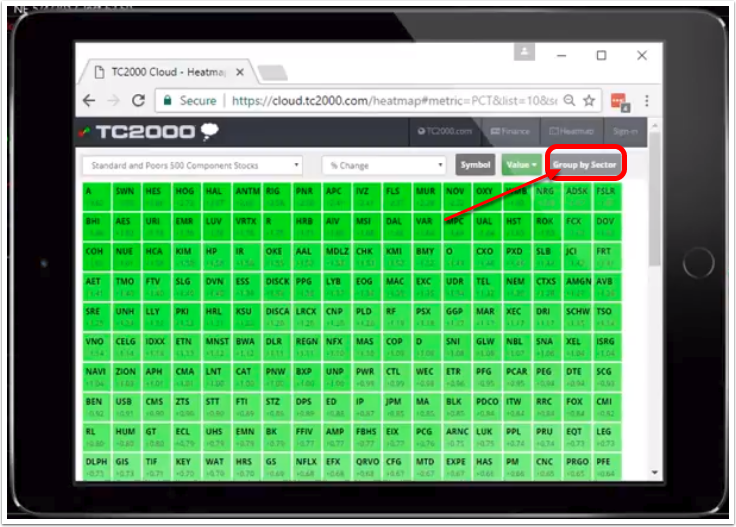Expand the % Change metric dropdown
This screenshot has width=736, height=527.
tap(384, 165)
